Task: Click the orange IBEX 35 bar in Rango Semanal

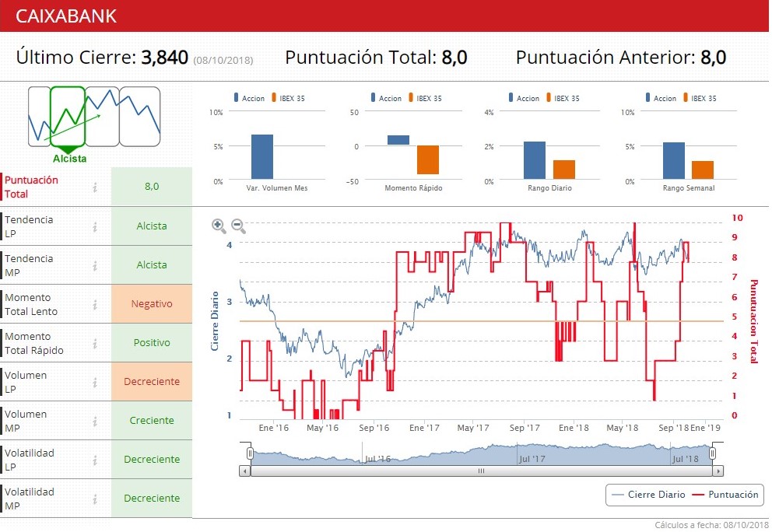Action: tap(703, 170)
